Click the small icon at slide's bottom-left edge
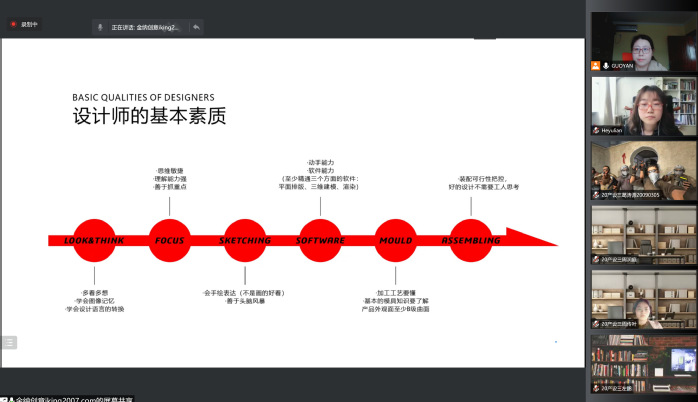This screenshot has height=402, width=698. 8,343
